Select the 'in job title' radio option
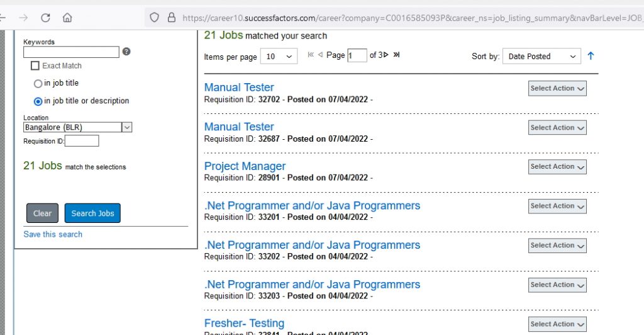The width and height of the screenshot is (644, 335). (x=38, y=83)
